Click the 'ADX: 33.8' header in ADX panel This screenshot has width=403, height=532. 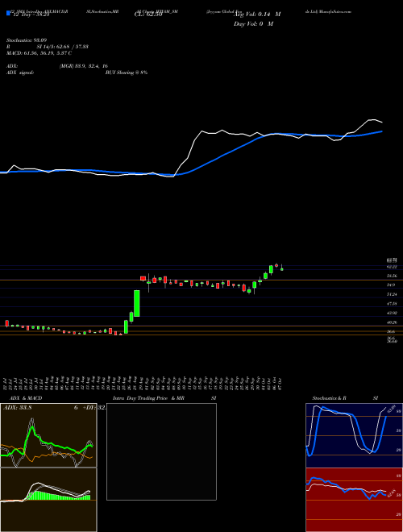pos(18,408)
